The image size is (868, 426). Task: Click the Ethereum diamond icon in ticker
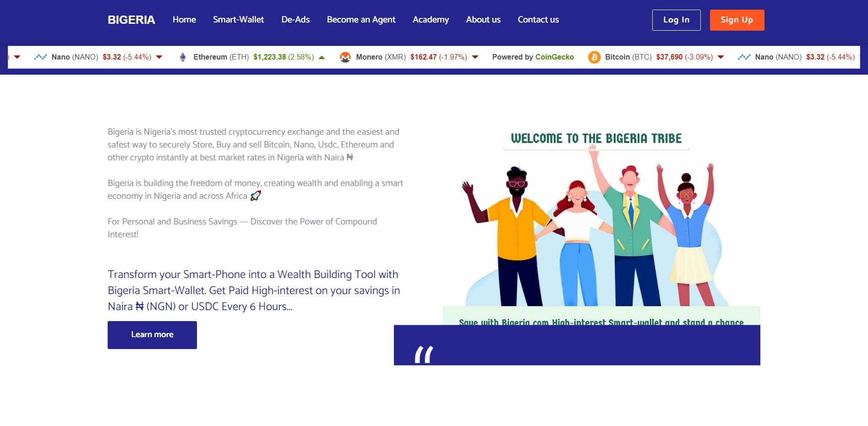tap(183, 57)
